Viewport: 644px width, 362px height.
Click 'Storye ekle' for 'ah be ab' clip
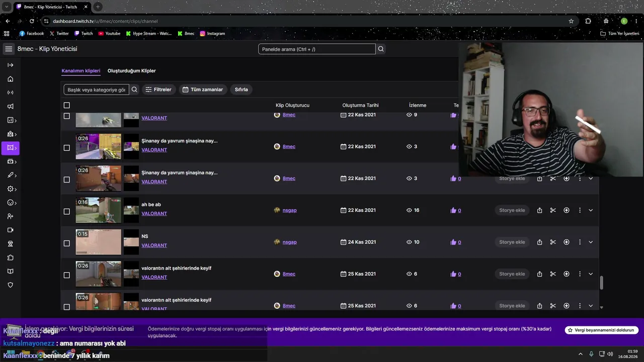pos(512,210)
